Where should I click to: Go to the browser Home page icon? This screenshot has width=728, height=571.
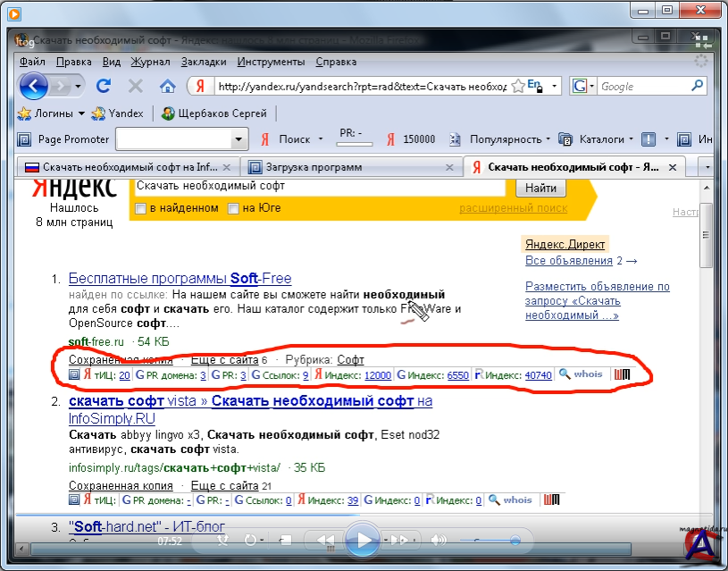[x=167, y=86]
